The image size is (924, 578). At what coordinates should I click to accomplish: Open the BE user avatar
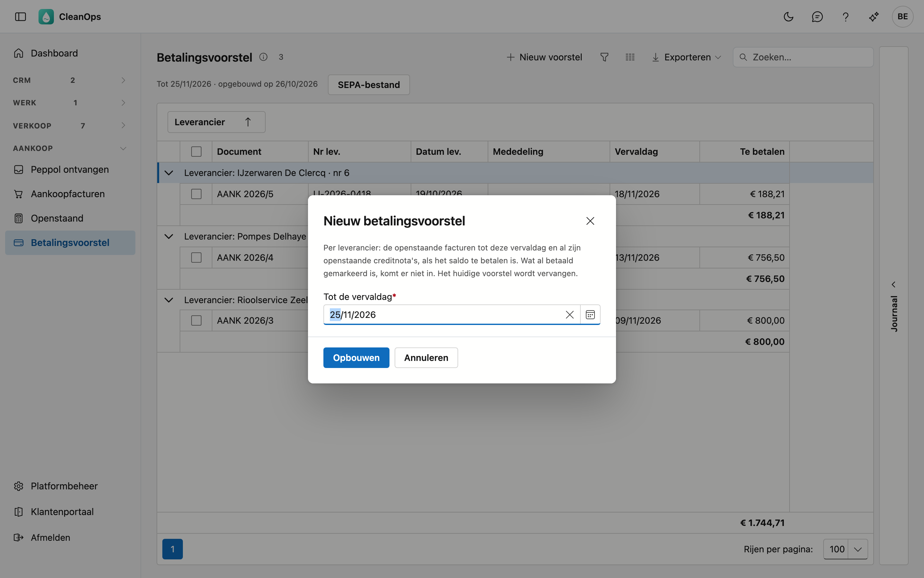pyautogui.click(x=903, y=17)
